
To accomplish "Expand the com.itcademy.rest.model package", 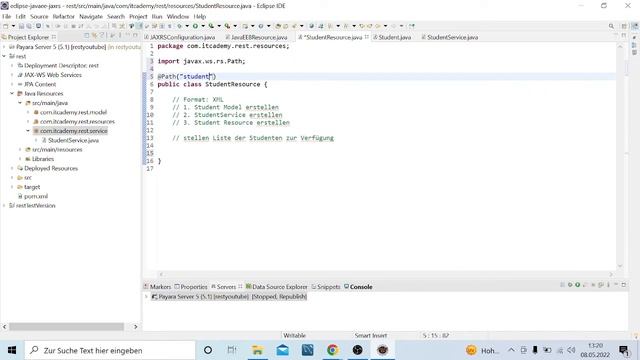I will [28, 112].
